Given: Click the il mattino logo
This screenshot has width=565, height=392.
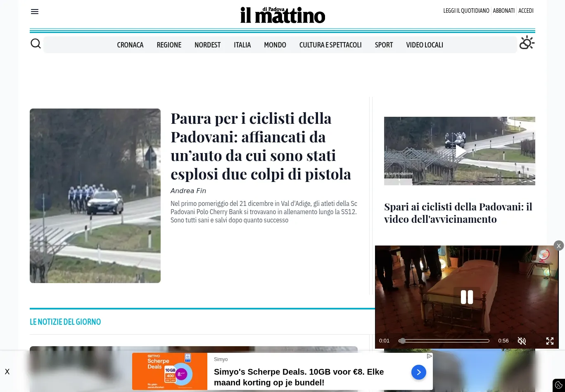Looking at the screenshot, I should pyautogui.click(x=282, y=15).
